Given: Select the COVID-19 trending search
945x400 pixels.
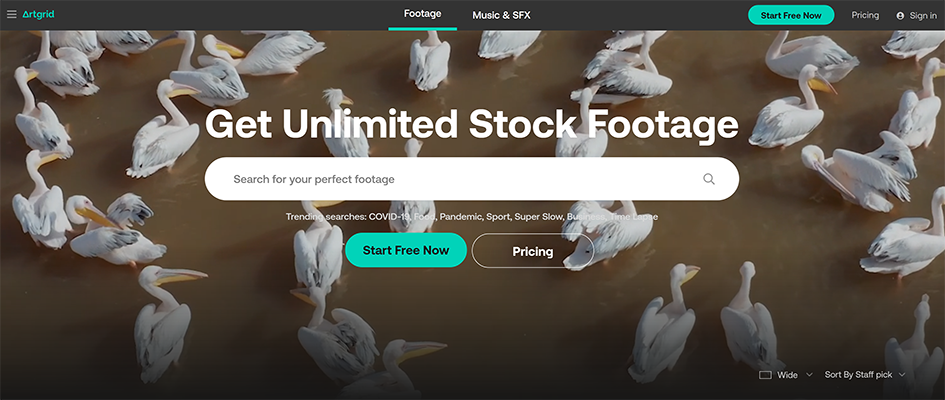Looking at the screenshot, I should (x=393, y=216).
